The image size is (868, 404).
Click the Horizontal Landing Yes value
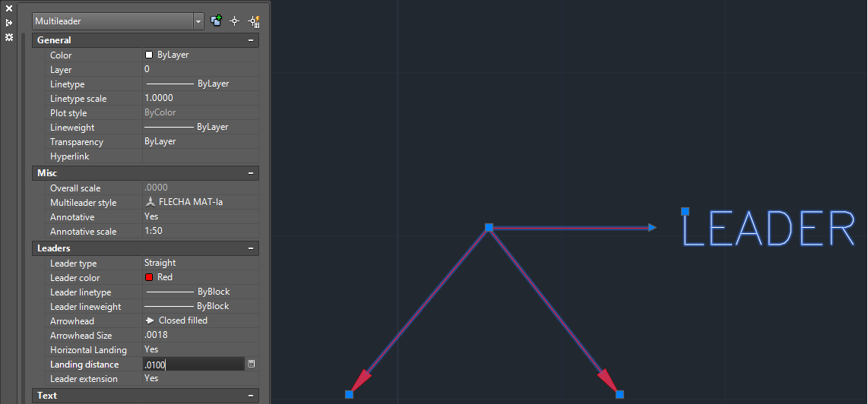click(151, 349)
